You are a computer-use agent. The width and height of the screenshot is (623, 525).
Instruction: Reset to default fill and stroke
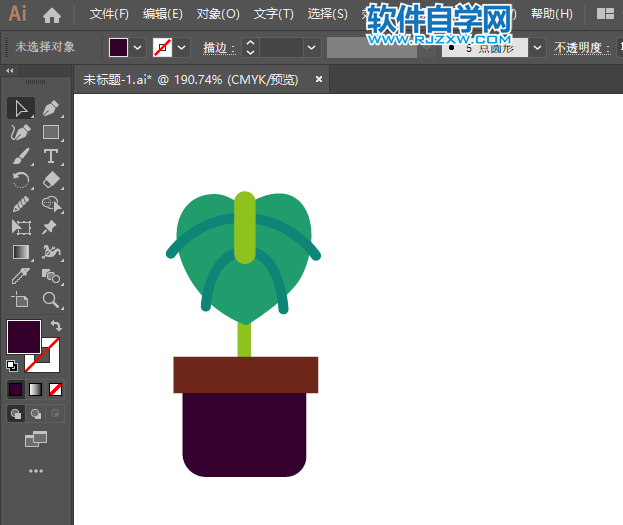tap(12, 366)
